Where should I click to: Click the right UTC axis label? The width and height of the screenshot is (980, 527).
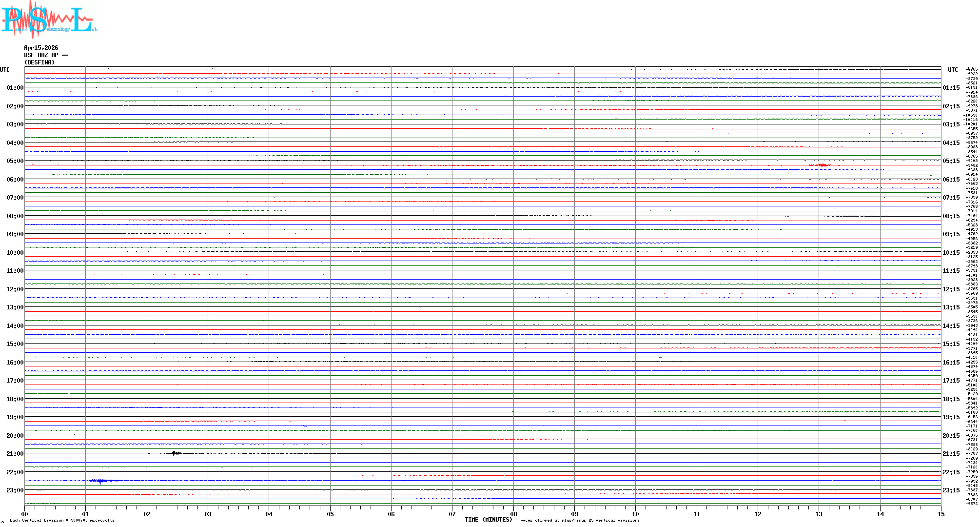[953, 70]
